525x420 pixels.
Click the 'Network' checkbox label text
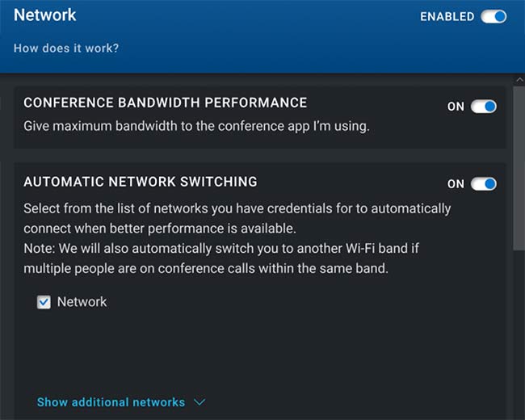(x=82, y=302)
